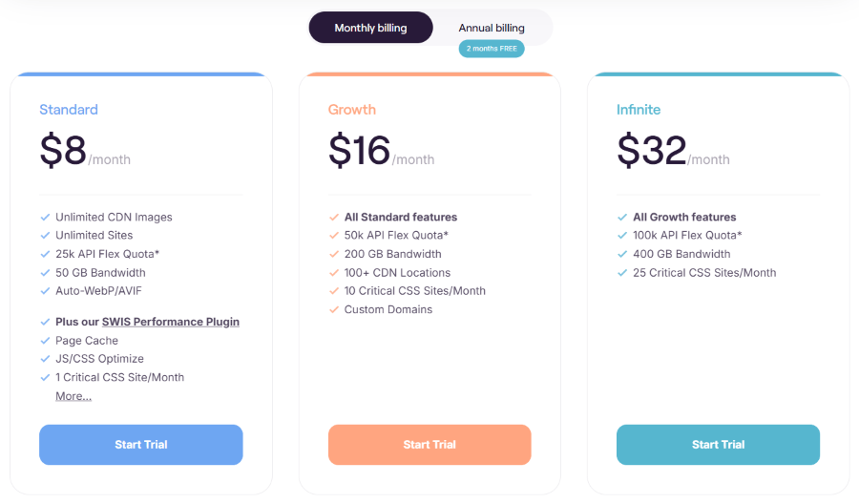Select the Monthly billing toggle
This screenshot has height=504, width=859.
click(371, 28)
